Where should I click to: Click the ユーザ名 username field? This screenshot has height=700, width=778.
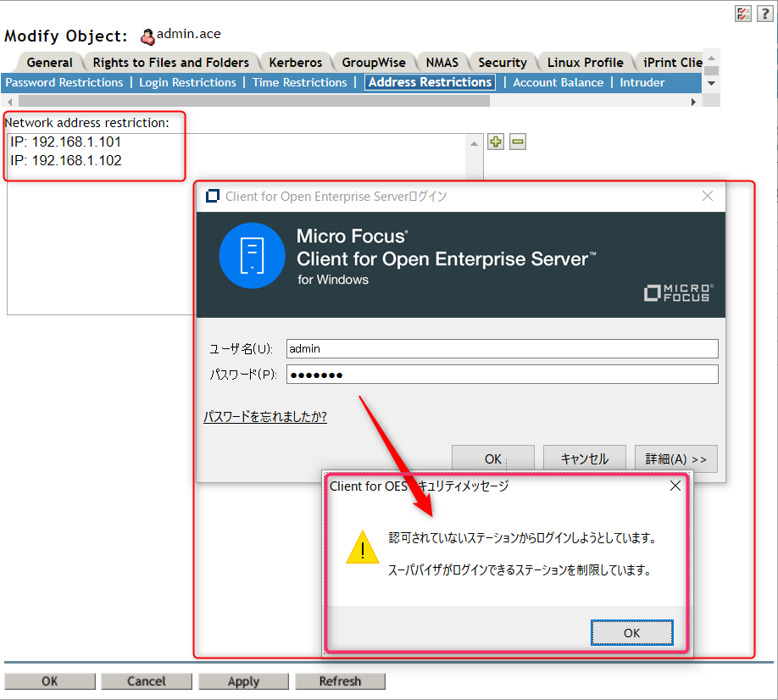502,349
